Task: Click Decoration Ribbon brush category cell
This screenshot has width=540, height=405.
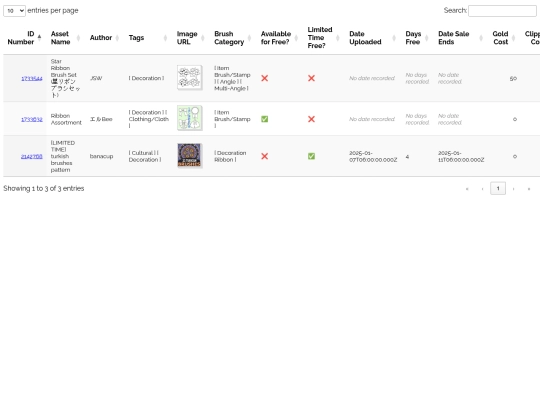Action: pos(230,156)
